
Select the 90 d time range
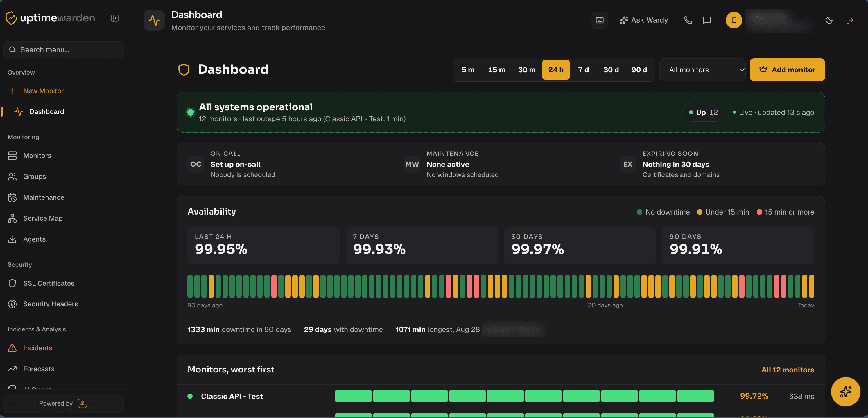click(x=639, y=70)
